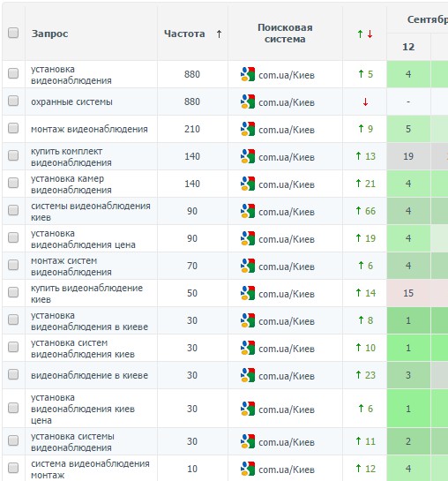Click Google icon in охранные системы row
Screen dimensions: 448x481
coord(248,101)
